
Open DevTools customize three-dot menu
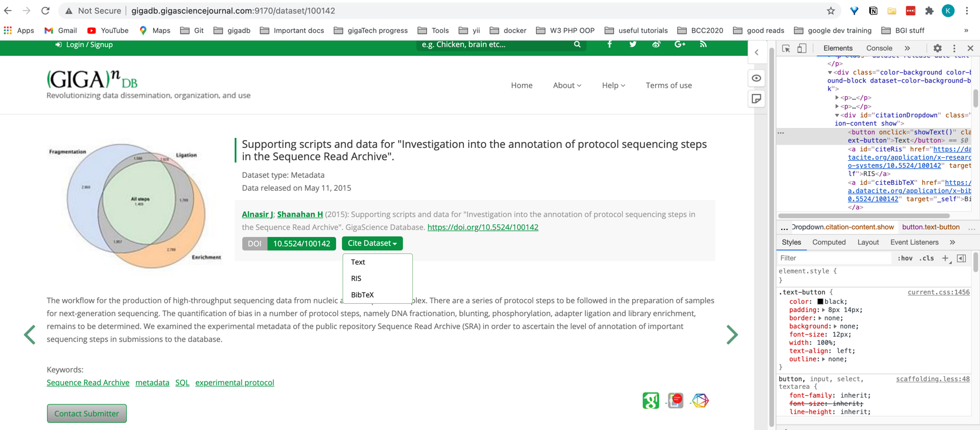pos(954,49)
